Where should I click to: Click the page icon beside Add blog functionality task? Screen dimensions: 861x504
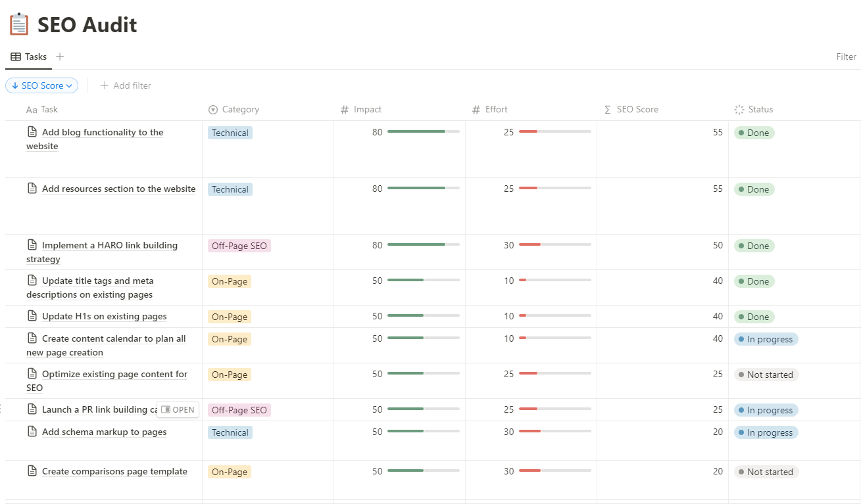point(32,132)
